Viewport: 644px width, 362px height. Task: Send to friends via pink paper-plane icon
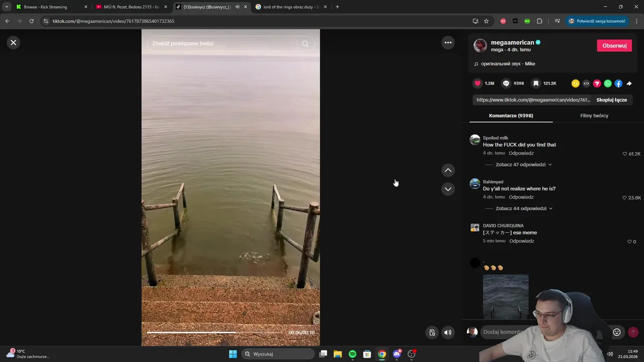(x=597, y=83)
